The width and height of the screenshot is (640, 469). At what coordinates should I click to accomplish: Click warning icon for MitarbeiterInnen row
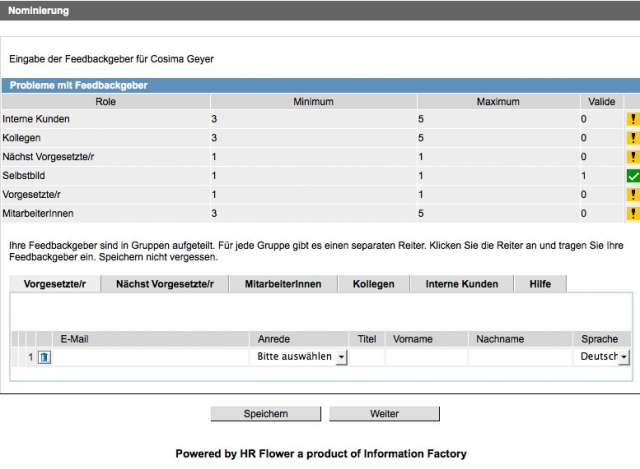[632, 214]
